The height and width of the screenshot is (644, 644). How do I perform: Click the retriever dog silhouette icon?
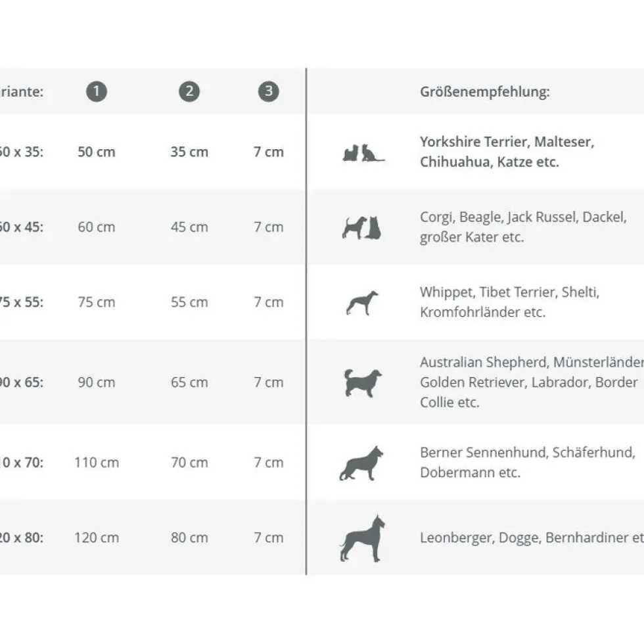[363, 382]
